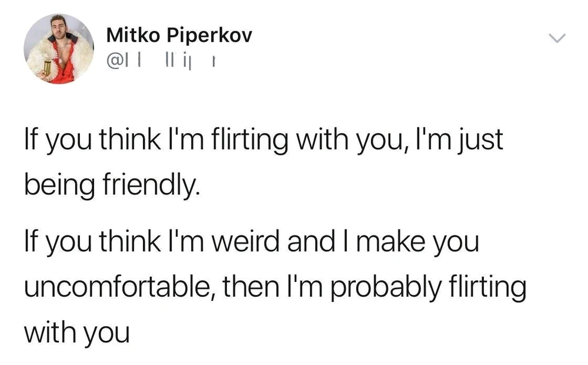Click the first name "Mitko" in the header
588x365 pixels.
(x=131, y=36)
